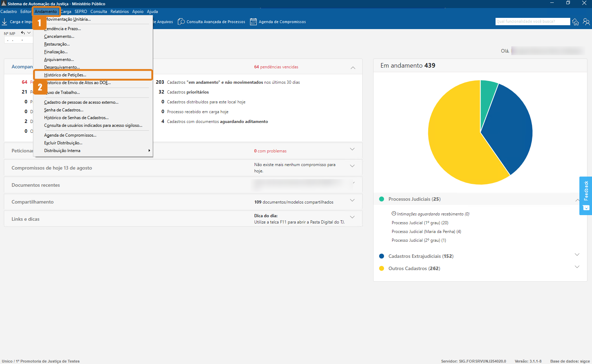
Task: Click the back arrow next to Nº MP
Action: pyautogui.click(x=23, y=33)
